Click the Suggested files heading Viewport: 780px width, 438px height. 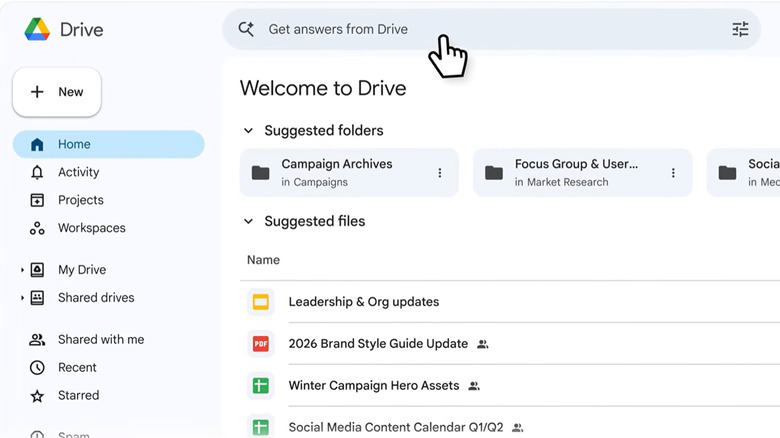tap(314, 221)
